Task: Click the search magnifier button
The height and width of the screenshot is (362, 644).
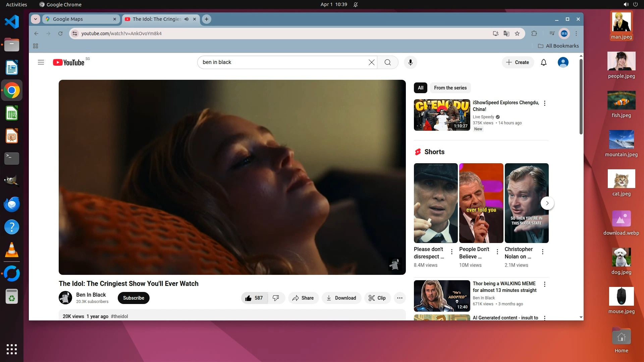Action: [x=387, y=62]
